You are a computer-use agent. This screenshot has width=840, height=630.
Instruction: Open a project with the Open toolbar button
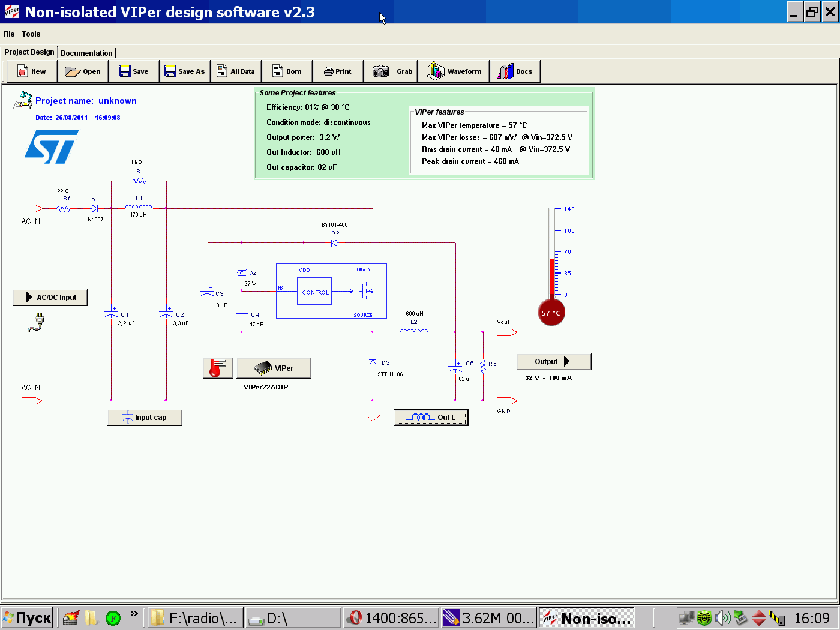click(83, 71)
